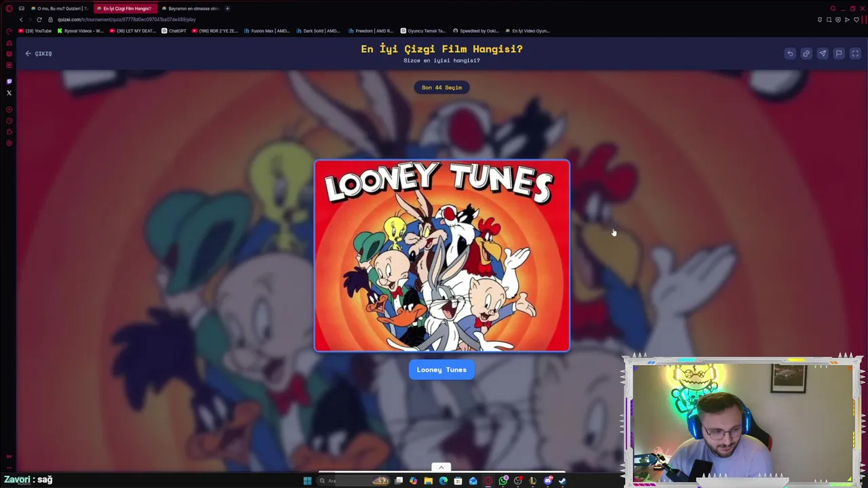
Task: Select the Looney Tunes picture card
Action: (x=442, y=256)
